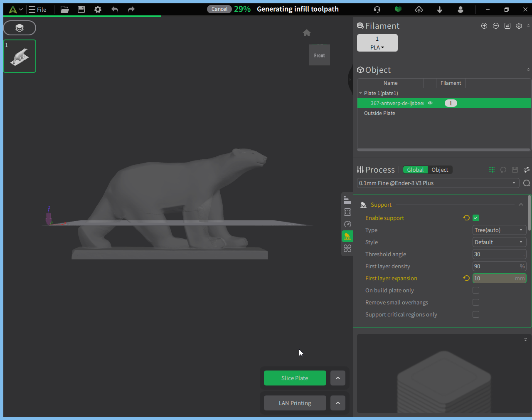This screenshot has width=532, height=420.
Task: Open the Others settings side tab icon
Action: 347,248
